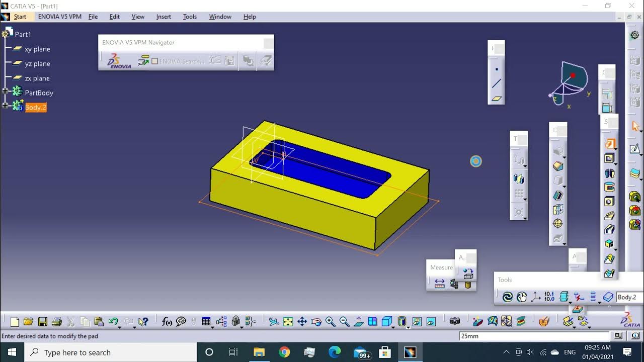Open the Tools menu
Image resolution: width=644 pixels, height=362 pixels.
[190, 17]
